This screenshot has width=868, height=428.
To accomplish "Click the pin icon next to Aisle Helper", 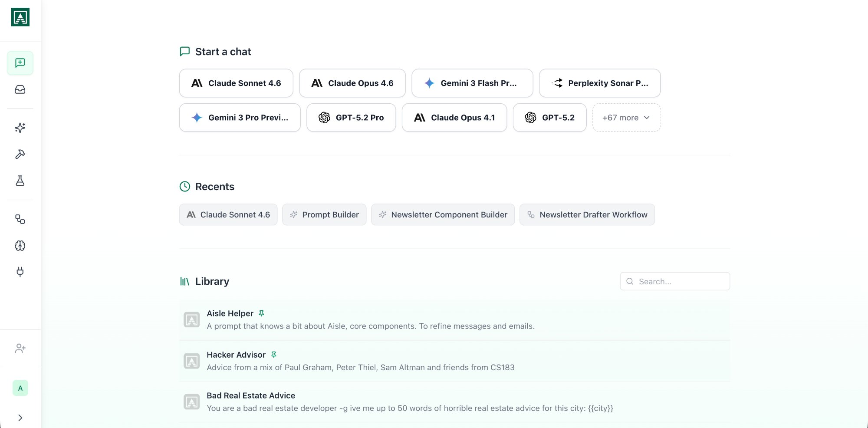I will (261, 313).
